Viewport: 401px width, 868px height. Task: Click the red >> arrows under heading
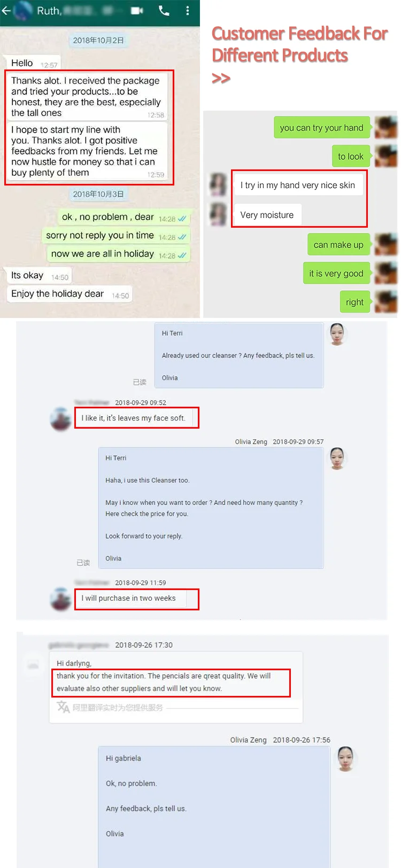pos(221,79)
